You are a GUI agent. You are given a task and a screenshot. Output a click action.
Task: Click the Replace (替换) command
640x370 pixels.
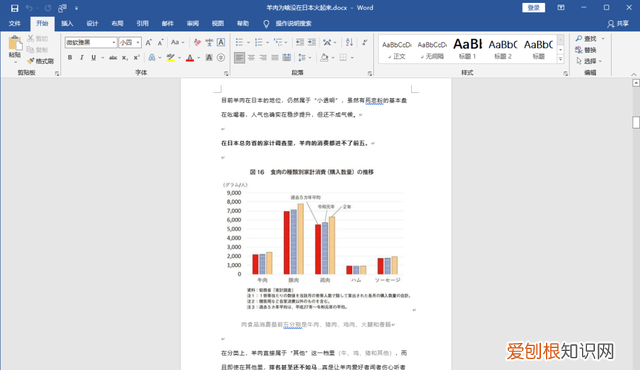point(586,50)
